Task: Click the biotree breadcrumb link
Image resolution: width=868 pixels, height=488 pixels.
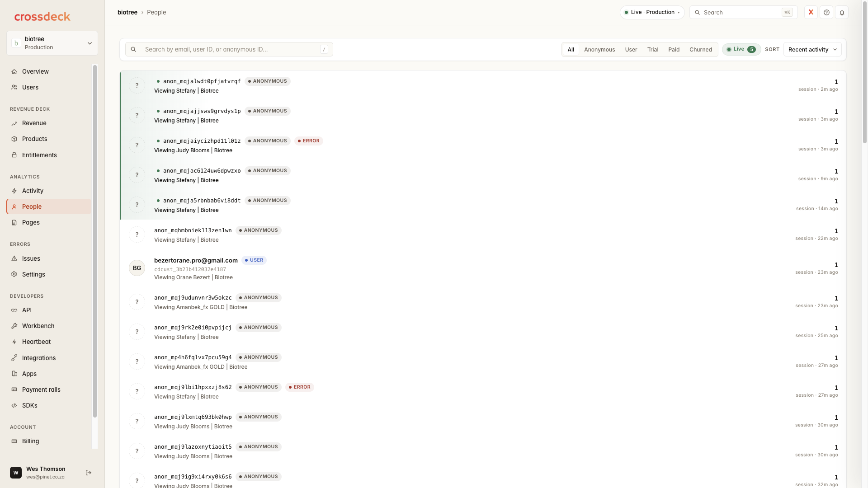Action: pyautogui.click(x=127, y=12)
